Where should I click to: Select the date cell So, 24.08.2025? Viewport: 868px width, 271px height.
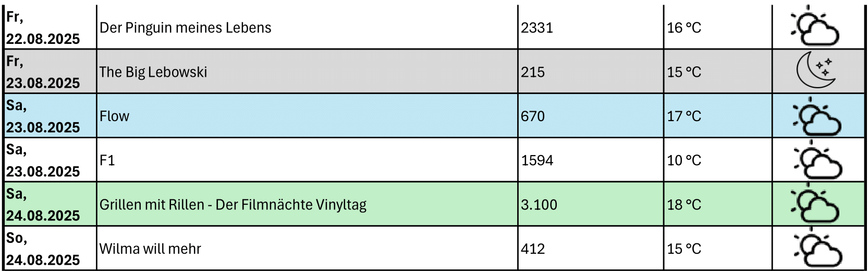coord(50,249)
